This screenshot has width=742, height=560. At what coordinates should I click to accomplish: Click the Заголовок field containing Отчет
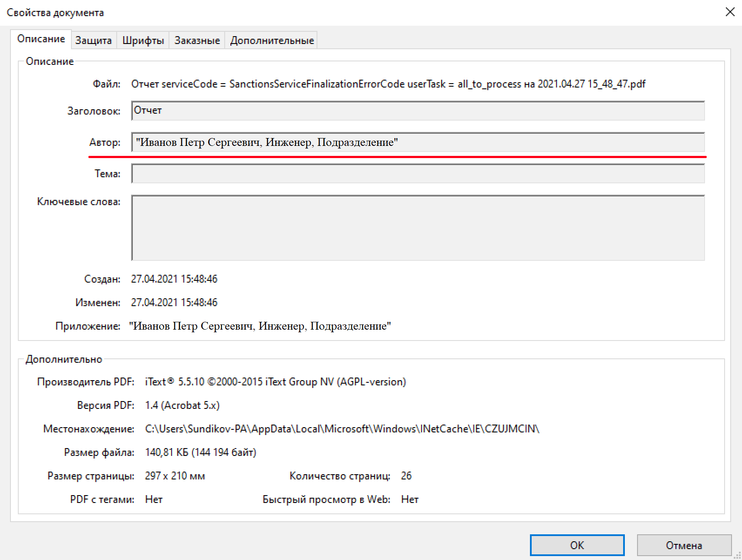pyautogui.click(x=417, y=111)
